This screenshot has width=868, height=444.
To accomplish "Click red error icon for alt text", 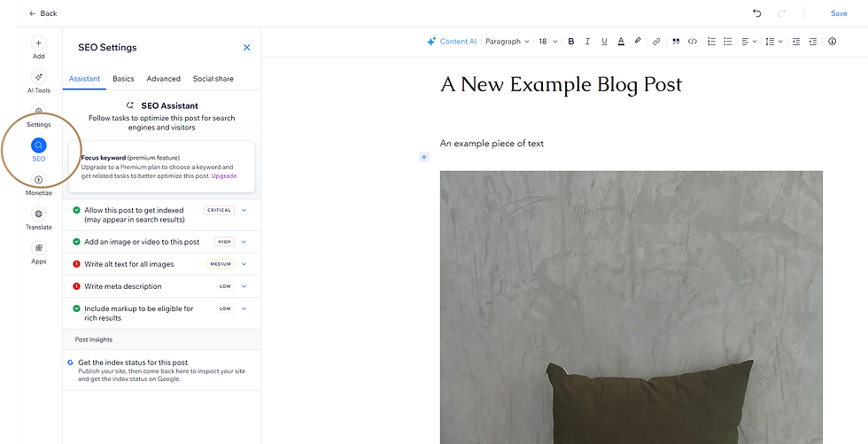I will point(76,264).
